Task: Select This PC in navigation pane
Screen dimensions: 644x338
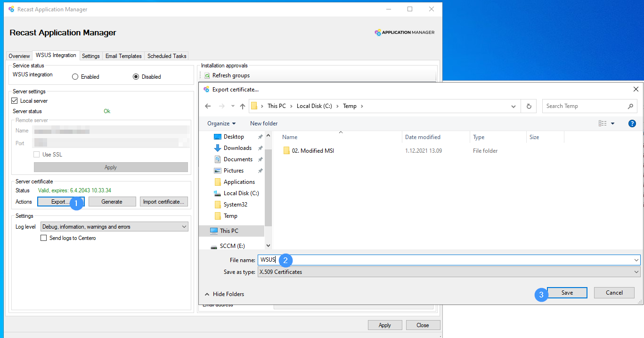Action: 229,231
